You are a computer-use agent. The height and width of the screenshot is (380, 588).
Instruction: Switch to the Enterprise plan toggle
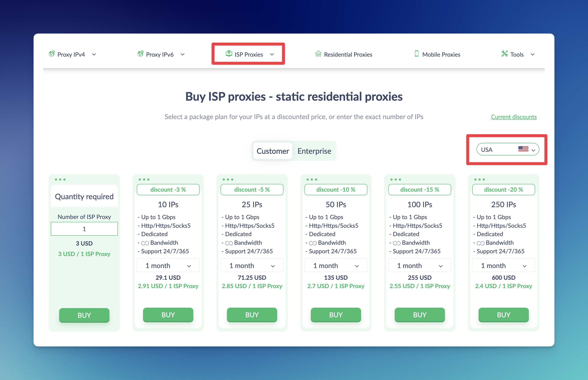tap(314, 151)
